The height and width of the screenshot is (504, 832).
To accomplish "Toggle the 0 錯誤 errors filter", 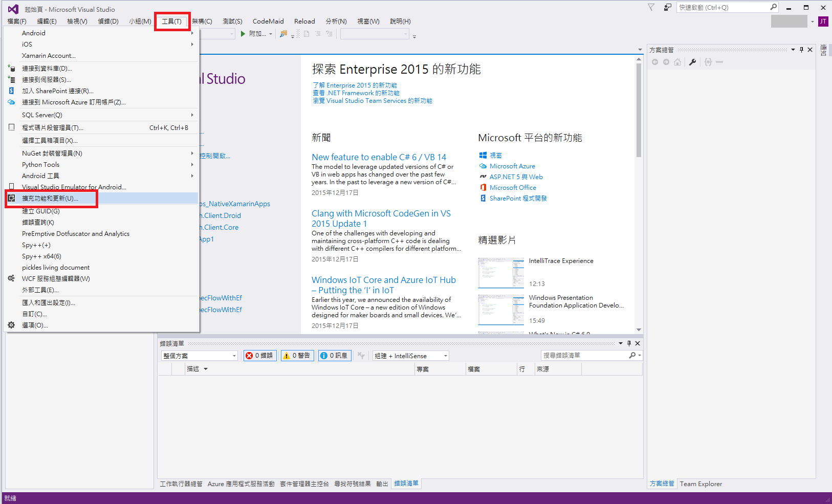I will [260, 356].
